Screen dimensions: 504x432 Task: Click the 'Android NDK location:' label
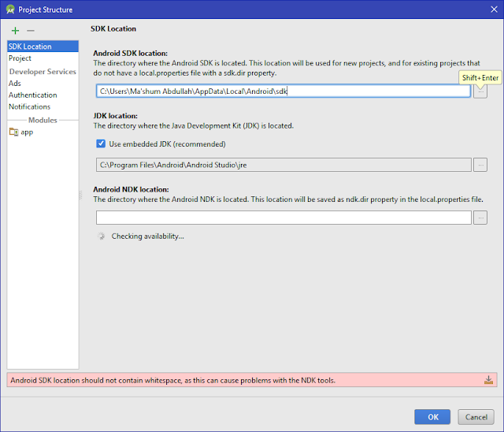pyautogui.click(x=131, y=189)
